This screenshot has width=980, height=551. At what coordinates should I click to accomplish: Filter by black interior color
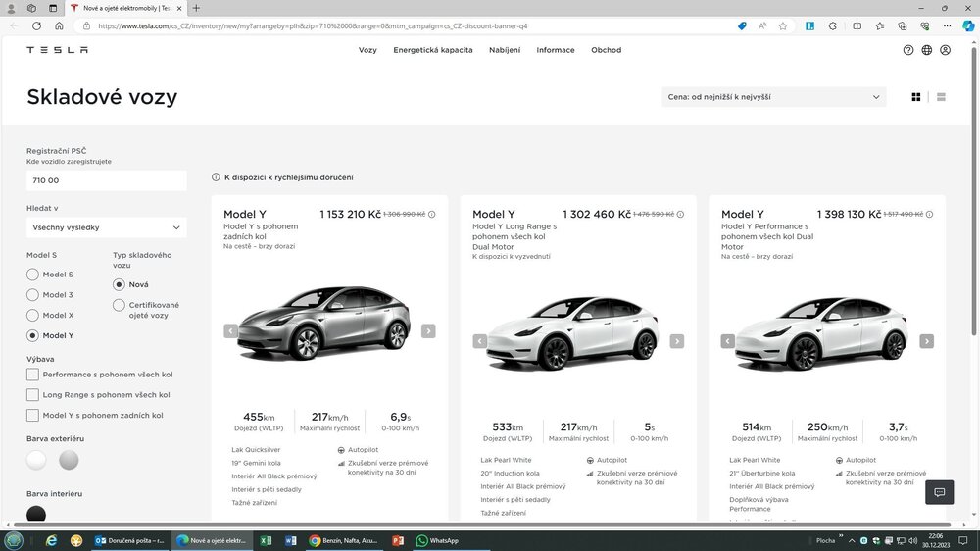(36, 514)
